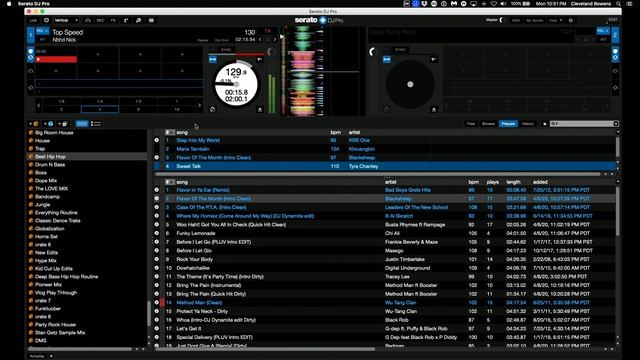Select the Drum N Bass crate
This screenshot has width=640, height=360.
pyautogui.click(x=50, y=164)
